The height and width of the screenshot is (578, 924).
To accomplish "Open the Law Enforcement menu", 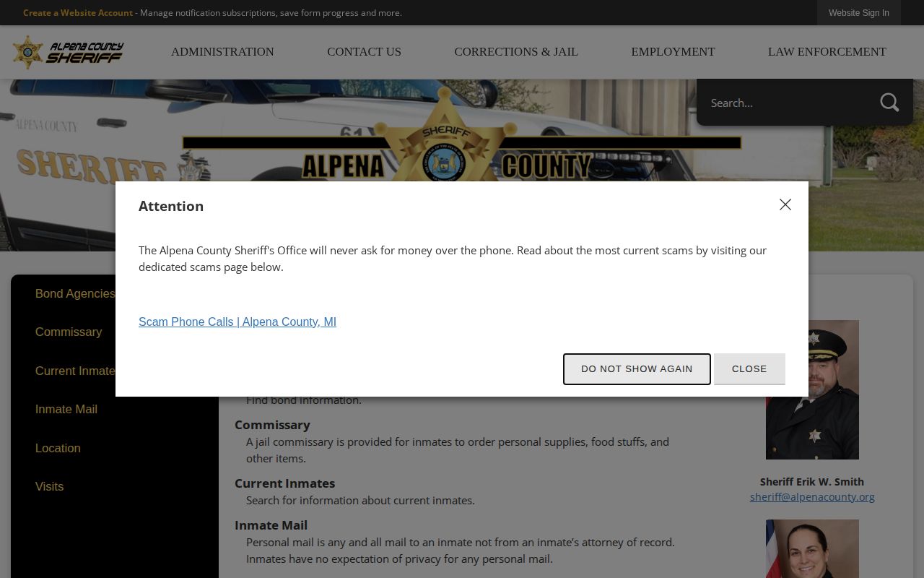I will (x=827, y=52).
